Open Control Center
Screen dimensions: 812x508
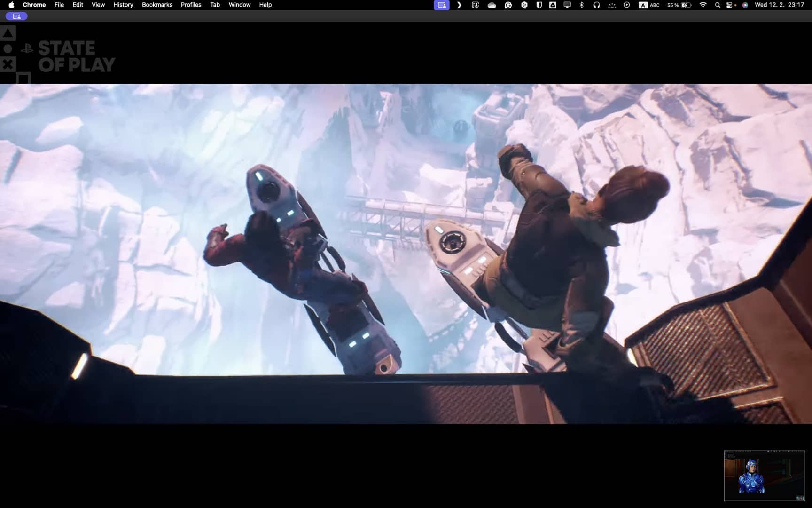pos(730,5)
